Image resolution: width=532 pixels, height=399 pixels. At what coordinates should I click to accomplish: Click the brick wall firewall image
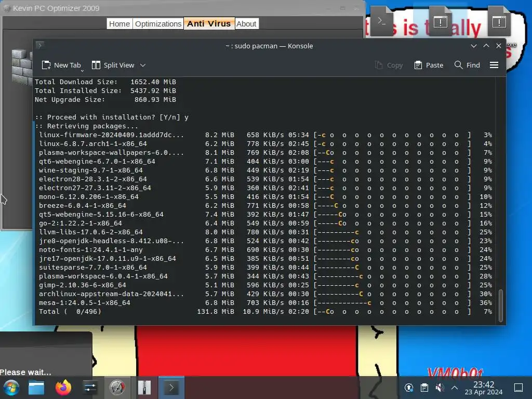[22, 66]
